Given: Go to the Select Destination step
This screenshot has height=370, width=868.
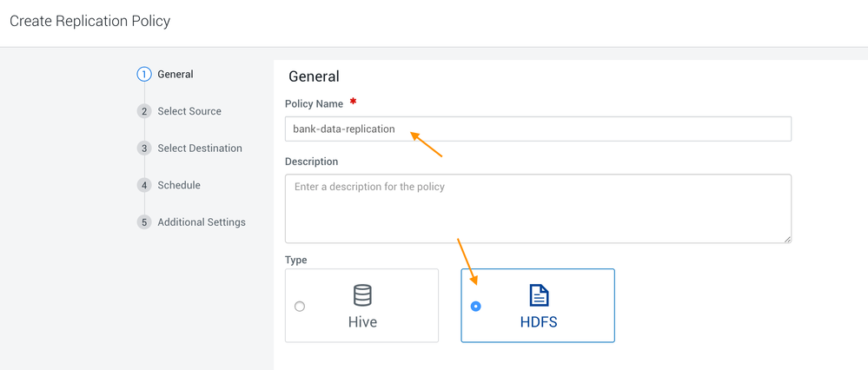Looking at the screenshot, I should [x=200, y=149].
